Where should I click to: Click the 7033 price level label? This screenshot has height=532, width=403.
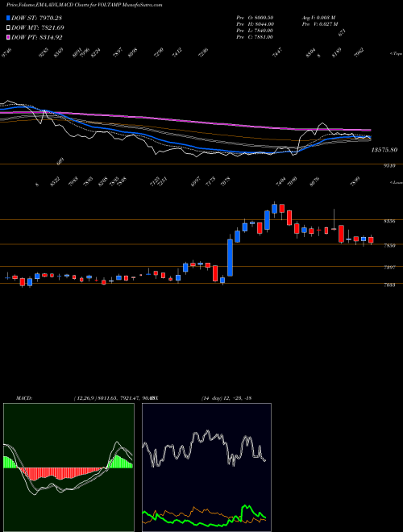pyautogui.click(x=389, y=285)
